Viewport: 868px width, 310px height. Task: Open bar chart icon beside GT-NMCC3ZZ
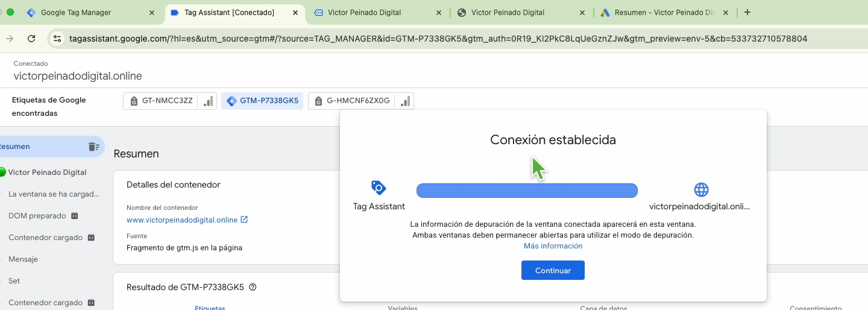coord(209,101)
